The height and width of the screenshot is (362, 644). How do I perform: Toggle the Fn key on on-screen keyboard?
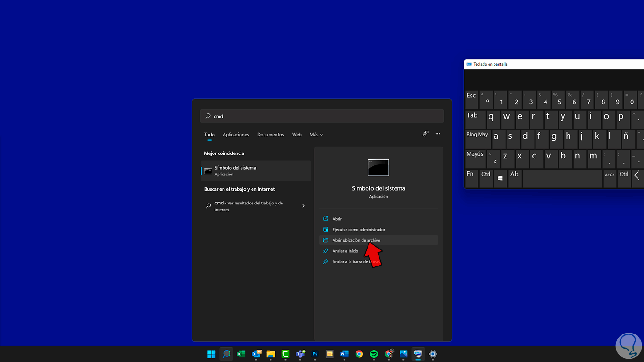coord(471,178)
